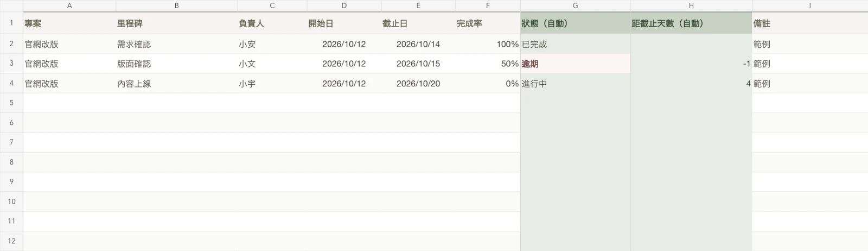Select start date cell in 內容上線 row
Image resolution: width=868 pixels, height=251 pixels.
pyautogui.click(x=344, y=84)
